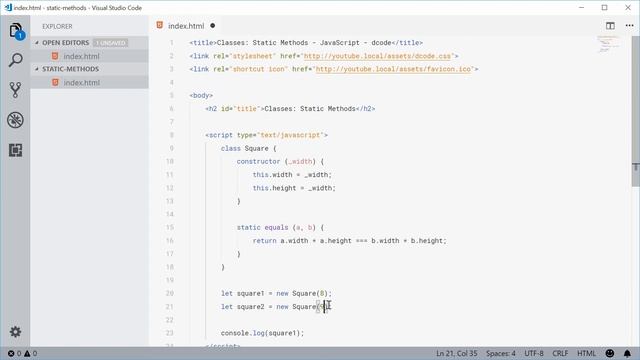Open the Debug view icon
640x360 pixels.
(x=16, y=120)
